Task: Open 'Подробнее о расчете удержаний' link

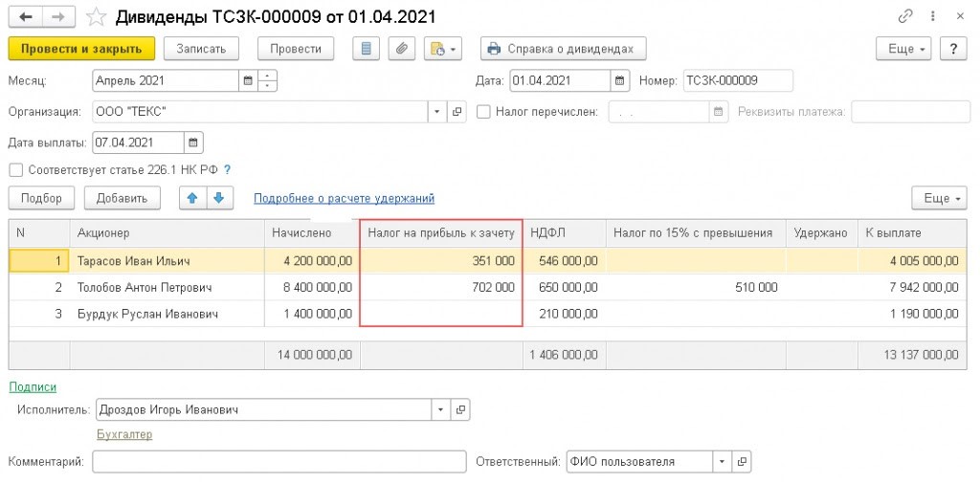Action: pos(344,198)
